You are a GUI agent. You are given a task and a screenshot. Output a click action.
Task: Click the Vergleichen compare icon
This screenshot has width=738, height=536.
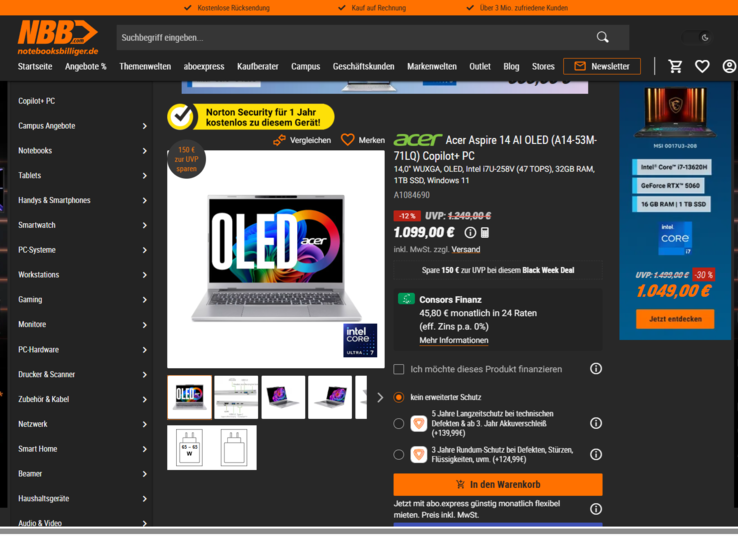[280, 140]
